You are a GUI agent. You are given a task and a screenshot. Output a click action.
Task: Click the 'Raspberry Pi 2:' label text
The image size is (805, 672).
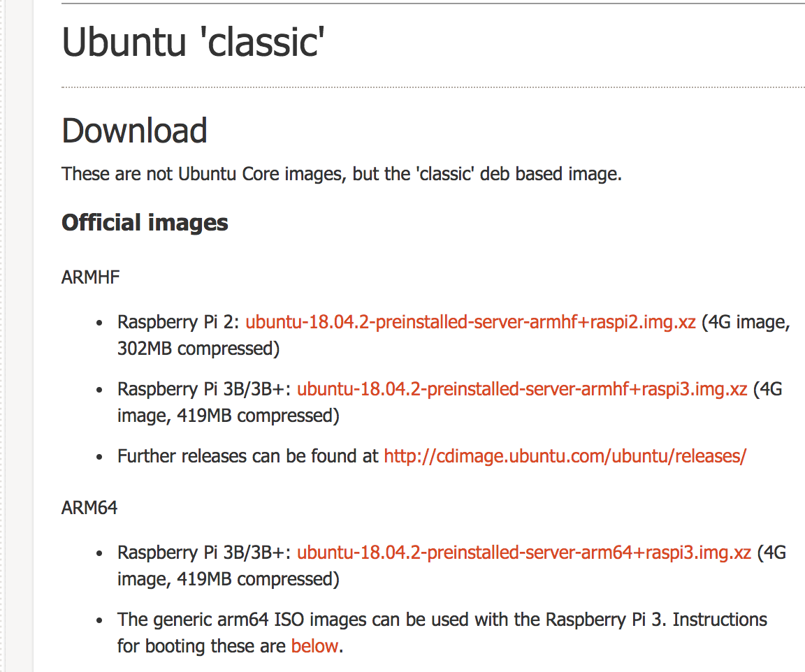click(179, 322)
